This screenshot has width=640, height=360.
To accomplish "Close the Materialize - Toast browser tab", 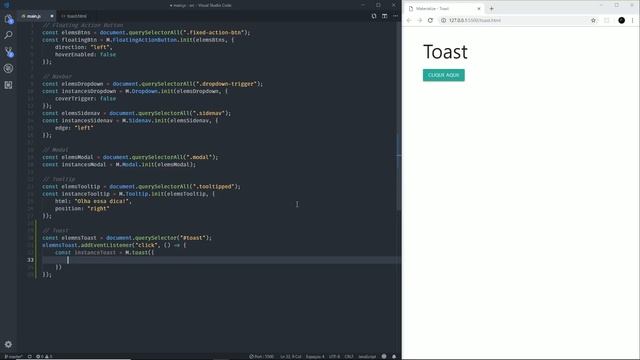I will coord(479,9).
